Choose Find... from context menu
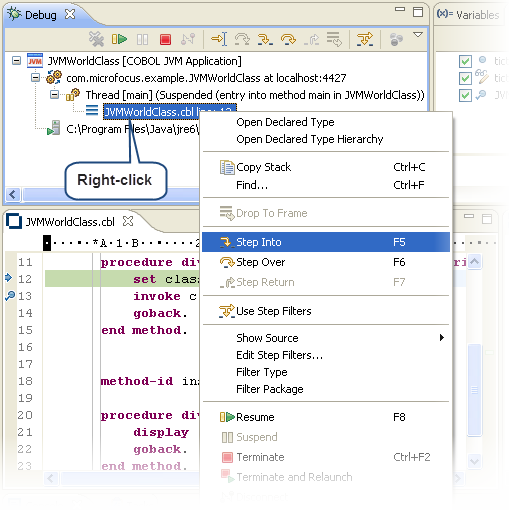Image resolution: width=510 pixels, height=512 pixels. (326, 185)
